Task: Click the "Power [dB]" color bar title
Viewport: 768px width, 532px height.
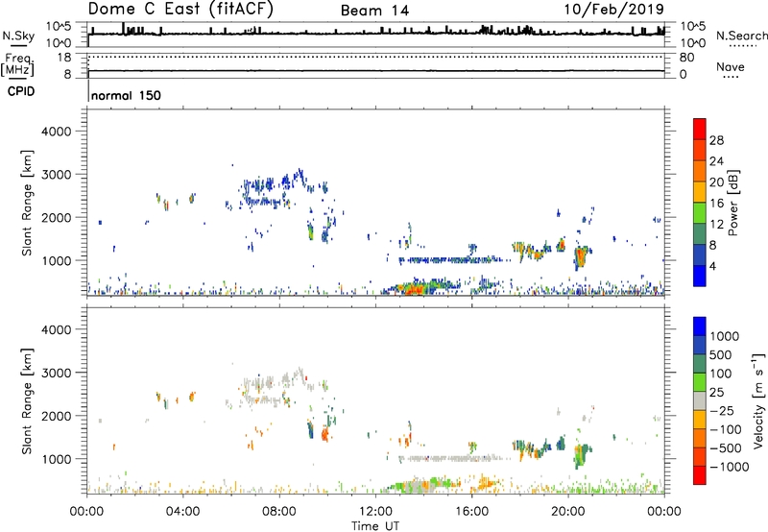Action: coord(733,203)
